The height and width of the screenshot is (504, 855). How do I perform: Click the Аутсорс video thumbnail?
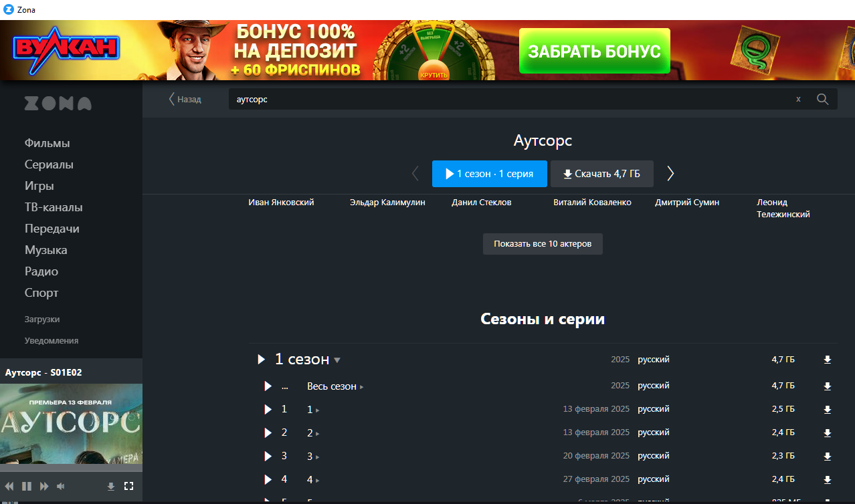71,424
